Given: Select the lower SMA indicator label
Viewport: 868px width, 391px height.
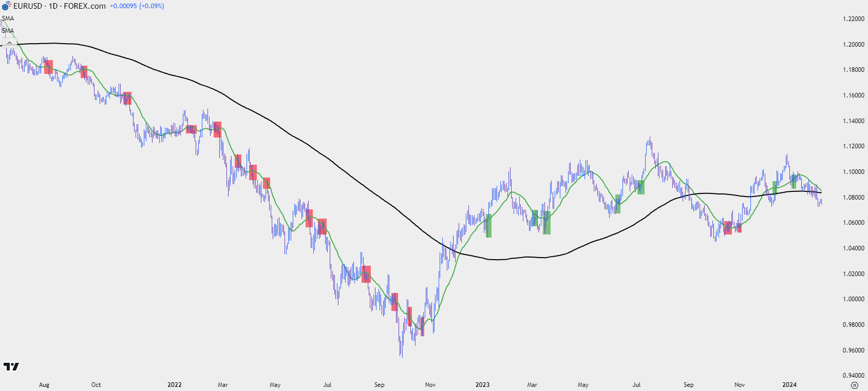Looking at the screenshot, I should [8, 31].
